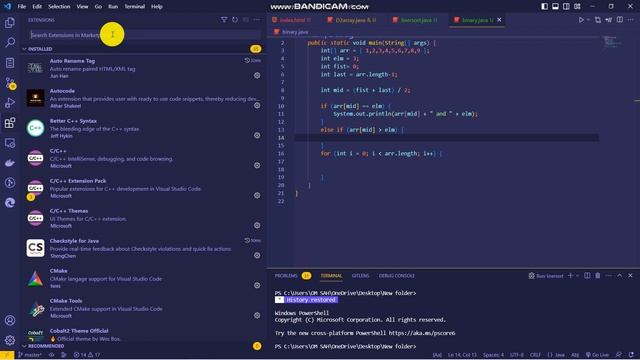This screenshot has height=360, width=640.
Task: Change UTF-8 encoding in status bar
Action: [516, 355]
